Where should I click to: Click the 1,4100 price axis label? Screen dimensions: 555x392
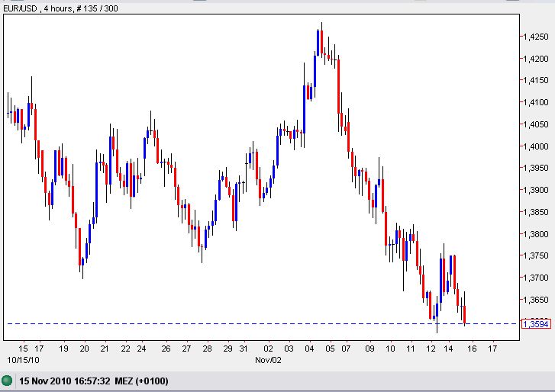(x=536, y=102)
